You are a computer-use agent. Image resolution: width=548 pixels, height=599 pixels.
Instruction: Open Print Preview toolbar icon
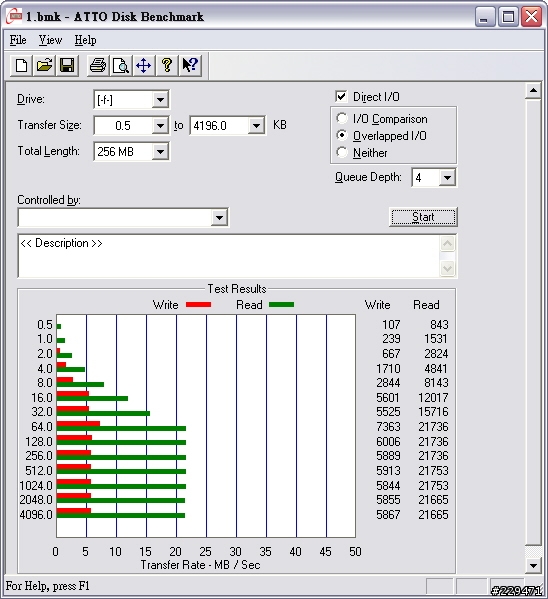121,65
